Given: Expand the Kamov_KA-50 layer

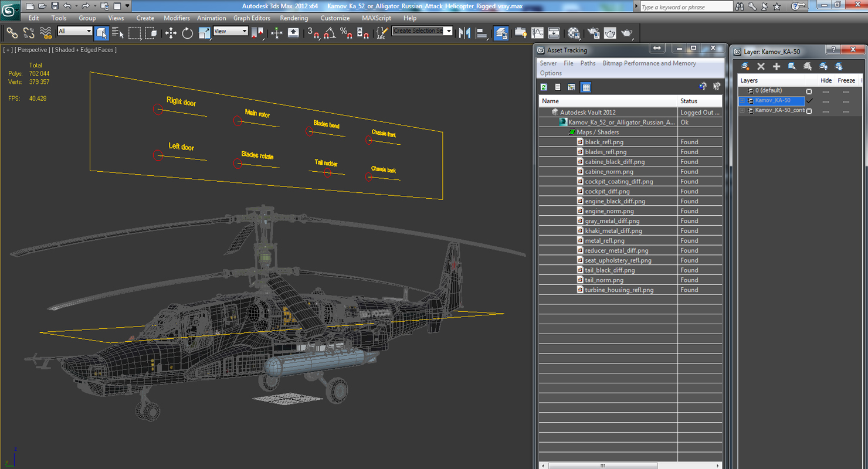Looking at the screenshot, I should click(742, 101).
